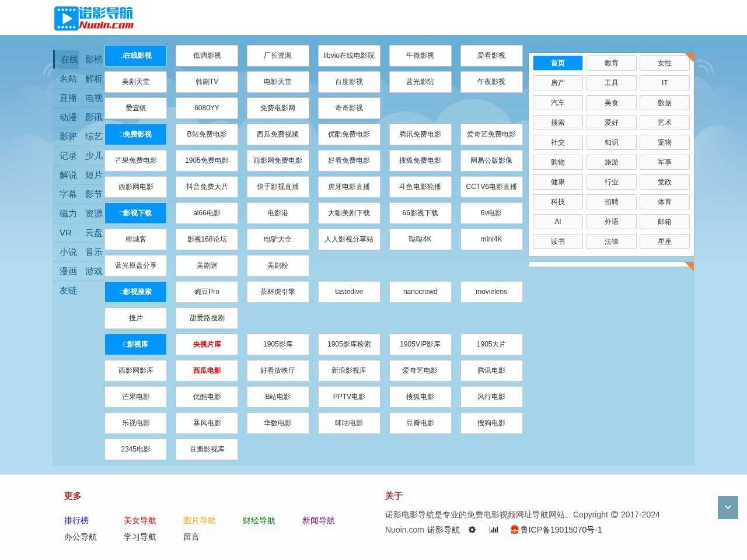This screenshot has height=560, width=747.
Task: Click the 影视搜索 section header
Action: click(x=135, y=292)
